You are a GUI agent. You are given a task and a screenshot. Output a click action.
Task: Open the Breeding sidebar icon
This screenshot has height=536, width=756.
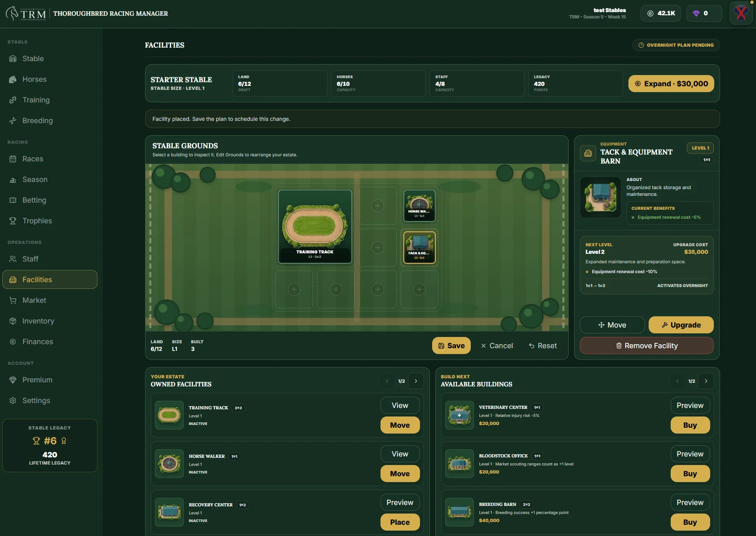(x=13, y=121)
